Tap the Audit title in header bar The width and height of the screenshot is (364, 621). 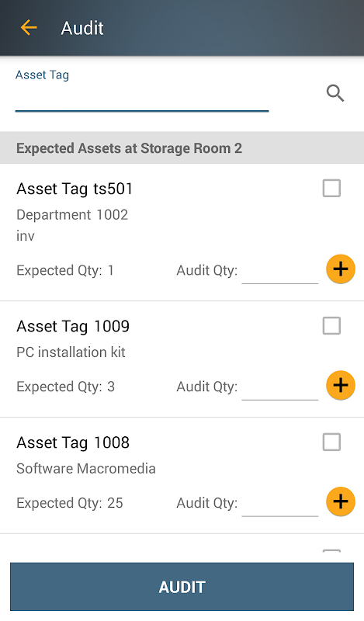pos(82,28)
